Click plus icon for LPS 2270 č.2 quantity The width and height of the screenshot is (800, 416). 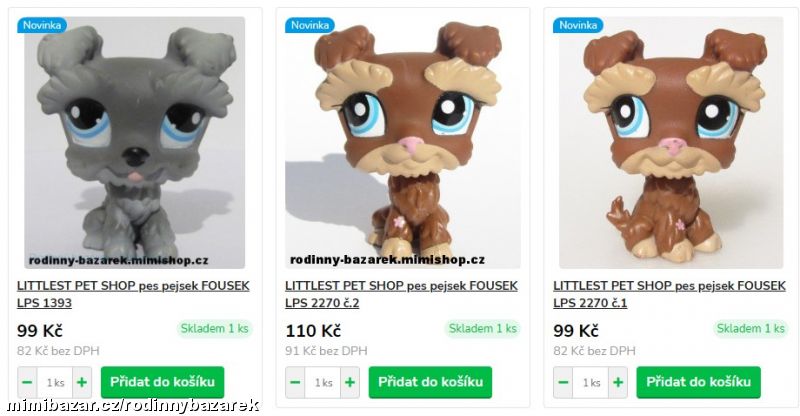tap(350, 382)
